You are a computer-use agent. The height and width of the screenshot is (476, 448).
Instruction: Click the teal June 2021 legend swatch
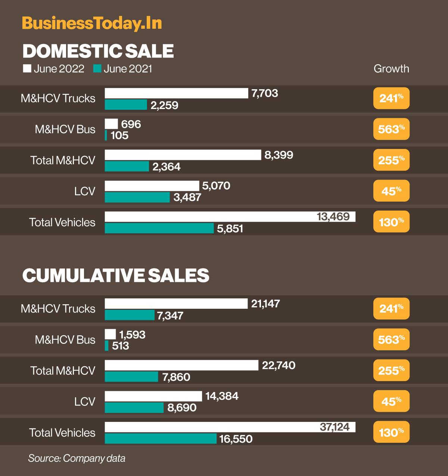click(97, 69)
